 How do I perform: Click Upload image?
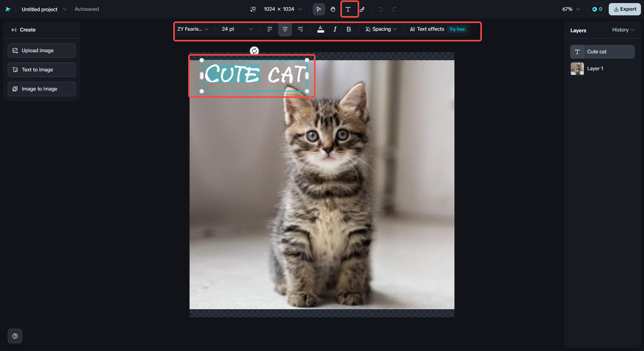point(42,51)
